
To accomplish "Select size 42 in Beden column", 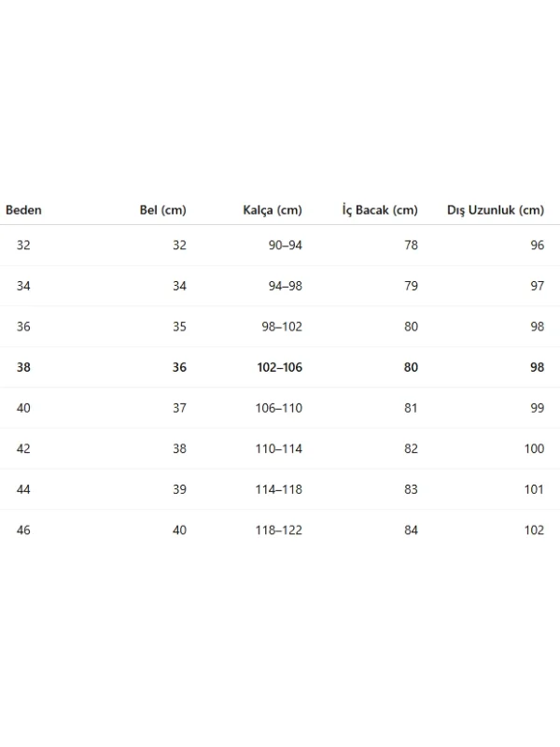I will 23,448.
